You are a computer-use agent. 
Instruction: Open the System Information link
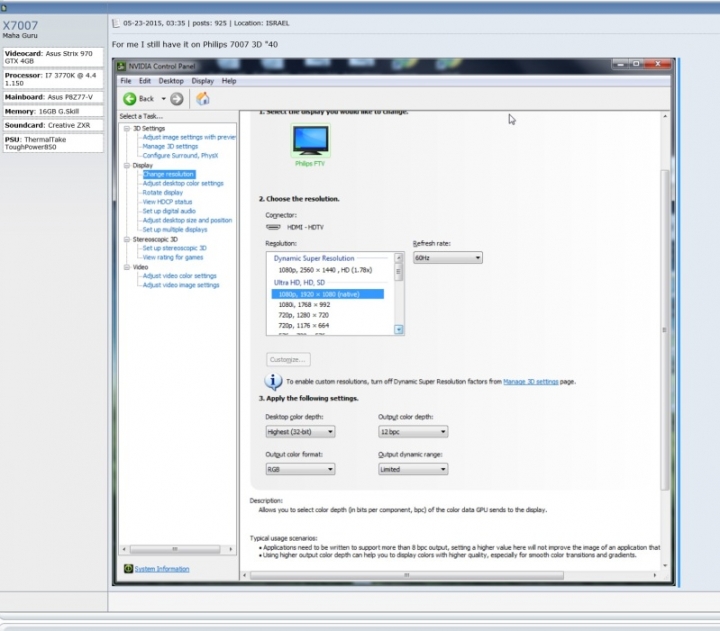click(x=162, y=569)
